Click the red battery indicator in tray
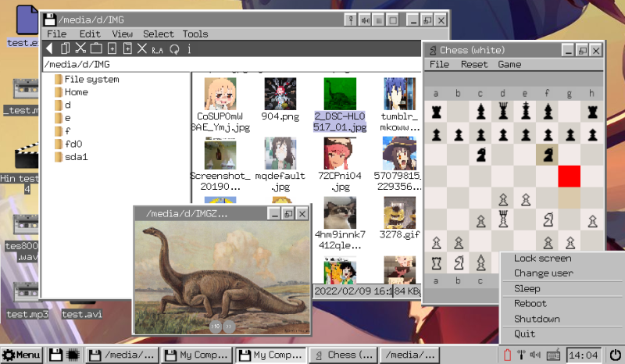This screenshot has height=364, width=625. [x=507, y=355]
